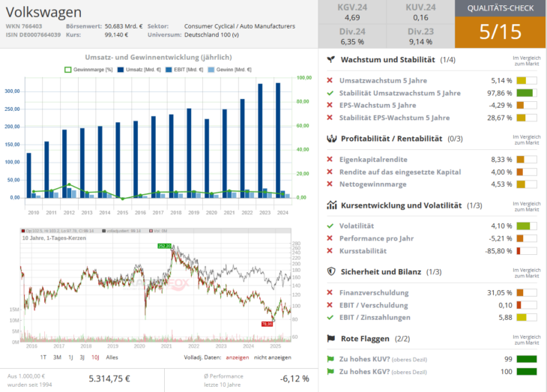This screenshot has width=547, height=392.
Task: Click the orange 5/15 quality score box
Action: tap(501, 32)
